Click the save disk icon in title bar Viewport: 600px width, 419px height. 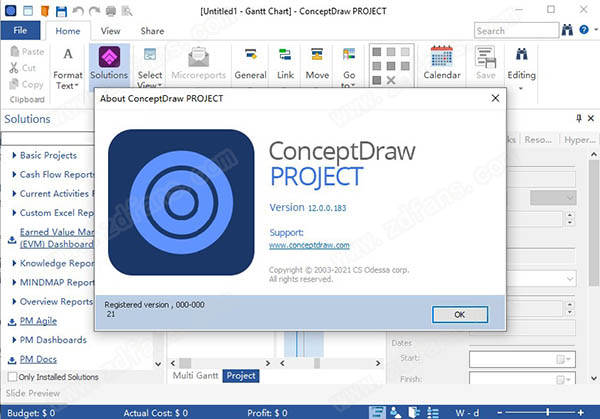coord(61,11)
